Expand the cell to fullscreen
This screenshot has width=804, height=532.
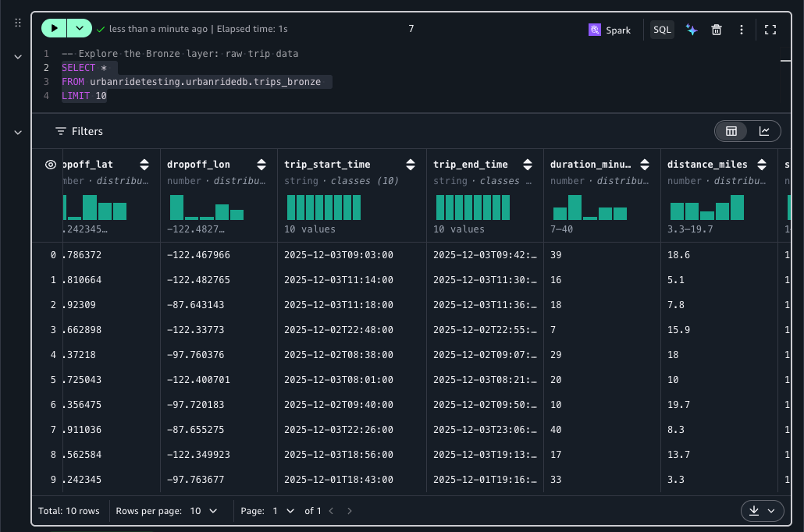click(x=770, y=30)
